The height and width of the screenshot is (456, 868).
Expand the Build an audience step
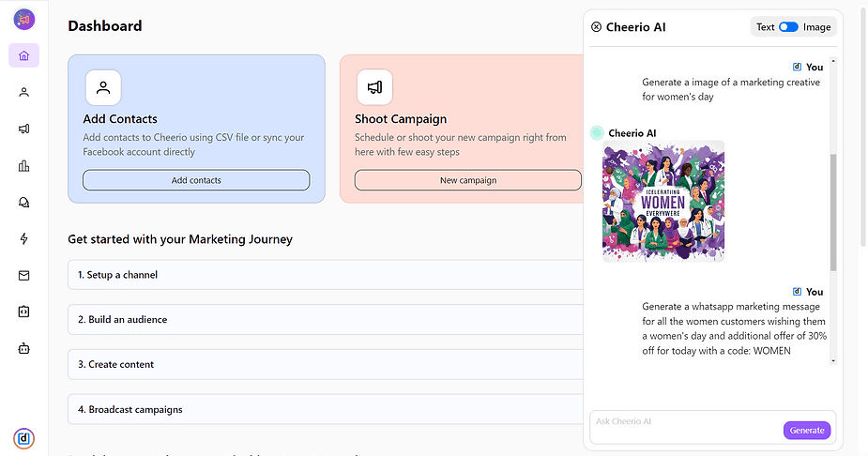point(324,320)
